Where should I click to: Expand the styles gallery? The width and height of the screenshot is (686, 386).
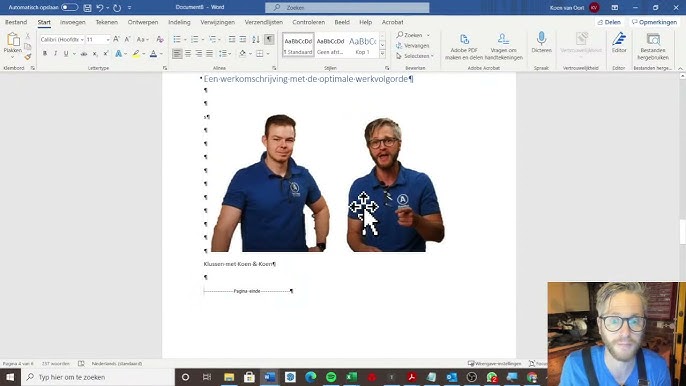point(382,53)
